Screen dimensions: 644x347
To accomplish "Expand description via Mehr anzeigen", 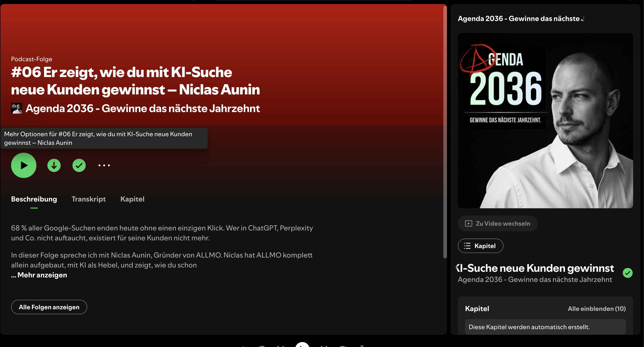I will pos(39,275).
